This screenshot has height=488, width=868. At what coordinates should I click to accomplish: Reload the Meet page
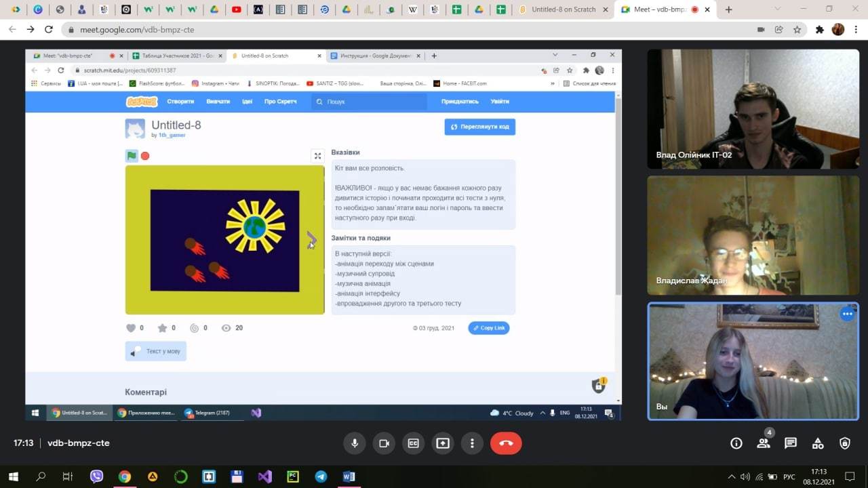[49, 30]
